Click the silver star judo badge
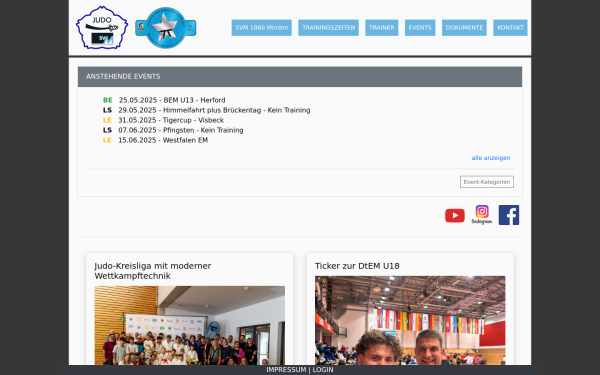Viewport: 600px width, 375px height. pos(166,28)
